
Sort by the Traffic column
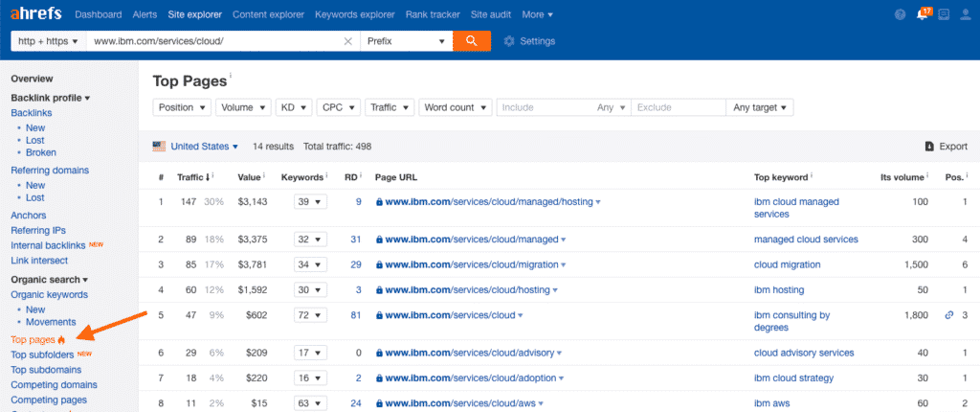point(193,177)
